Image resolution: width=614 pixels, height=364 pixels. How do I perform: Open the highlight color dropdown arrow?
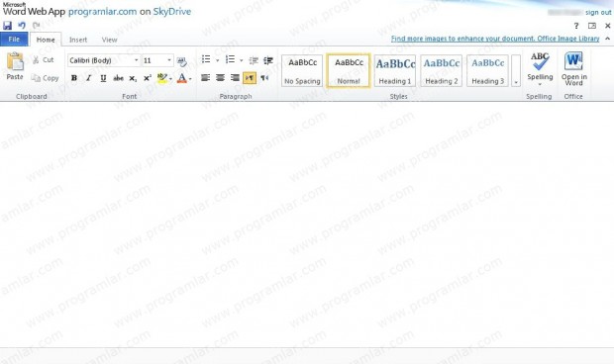tap(170, 78)
